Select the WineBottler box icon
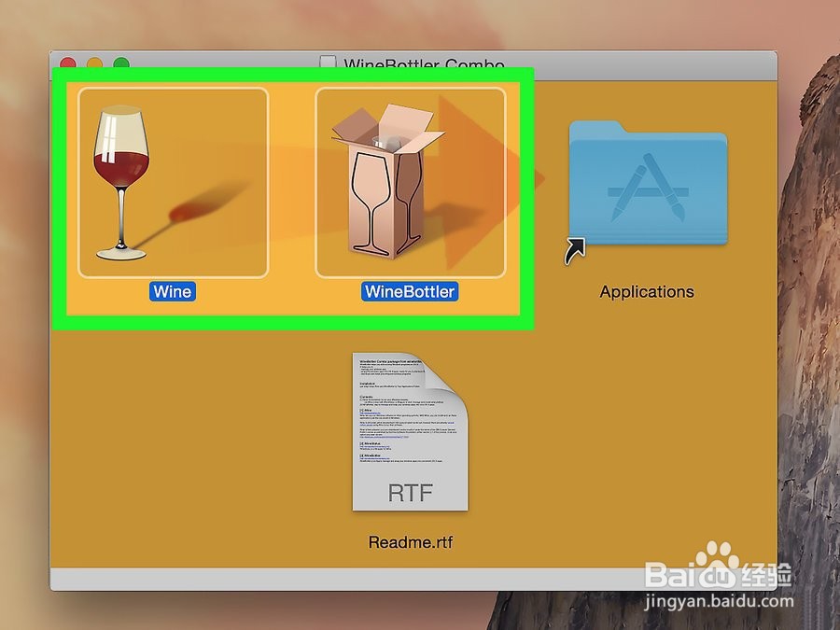The height and width of the screenshot is (630, 840). tap(411, 183)
